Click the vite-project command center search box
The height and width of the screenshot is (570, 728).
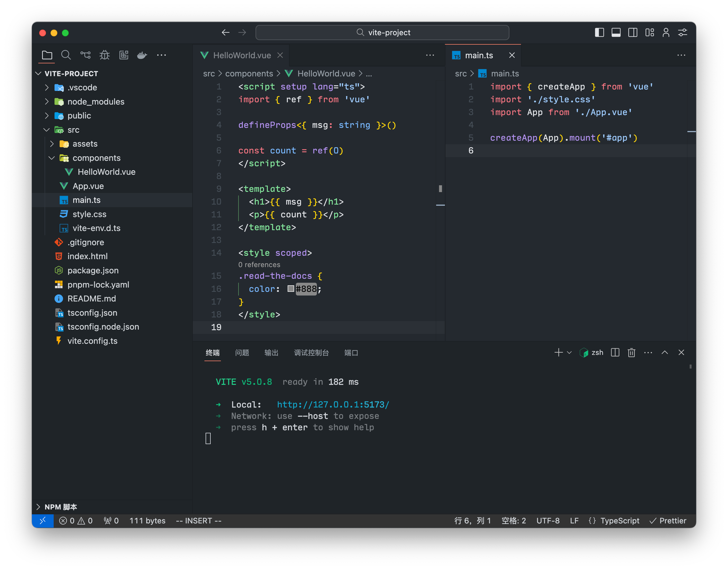(382, 32)
